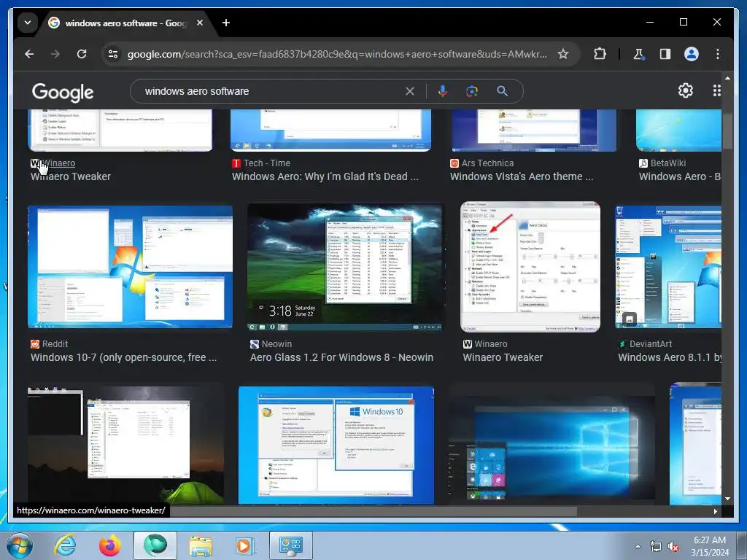Open Windows Explorer folder on taskbar
Screen dimensions: 747x560
[201, 545]
